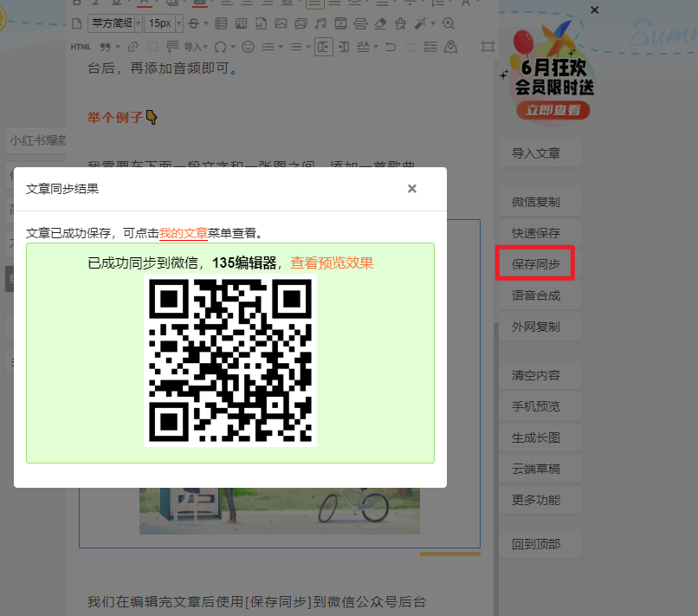The image size is (698, 616).
Task: Expand the blockquote style arrow
Action: pyautogui.click(x=118, y=47)
